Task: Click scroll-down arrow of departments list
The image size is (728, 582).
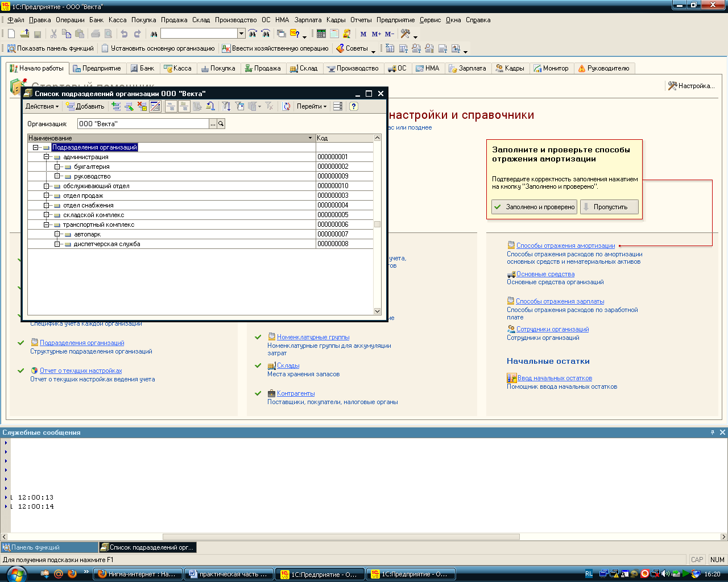Action: [x=377, y=311]
